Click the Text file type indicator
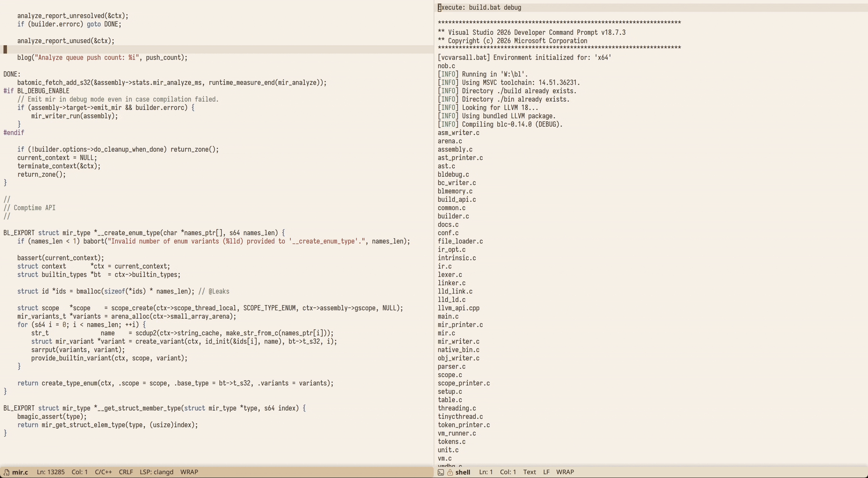The width and height of the screenshot is (868, 478). (x=529, y=472)
